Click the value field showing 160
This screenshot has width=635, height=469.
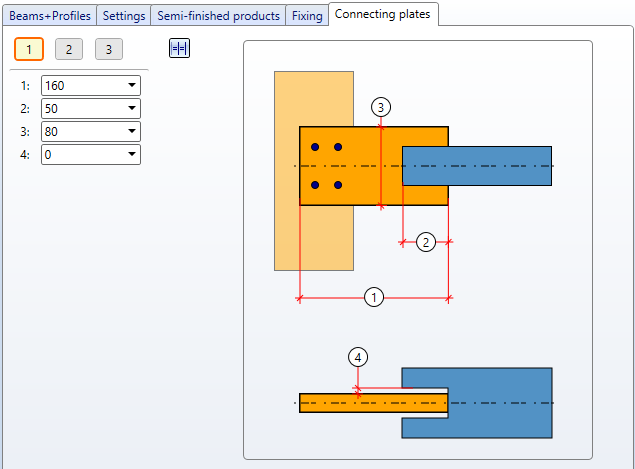pyautogui.click(x=91, y=85)
